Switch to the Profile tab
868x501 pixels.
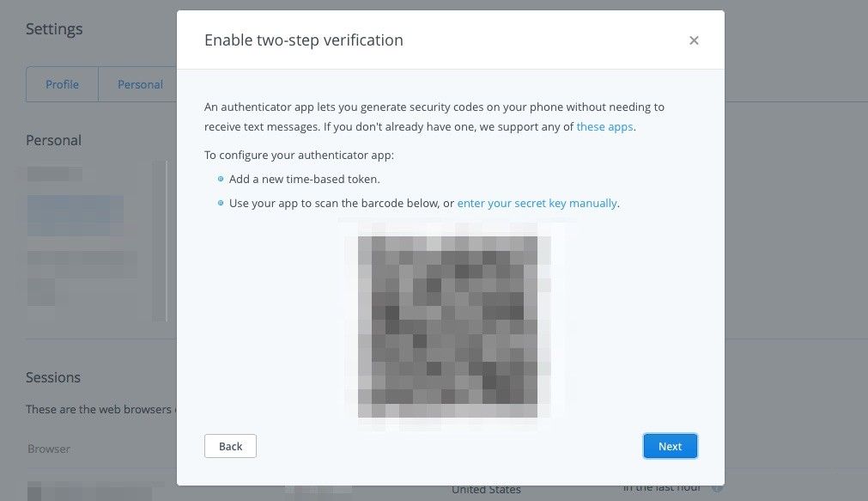click(62, 84)
